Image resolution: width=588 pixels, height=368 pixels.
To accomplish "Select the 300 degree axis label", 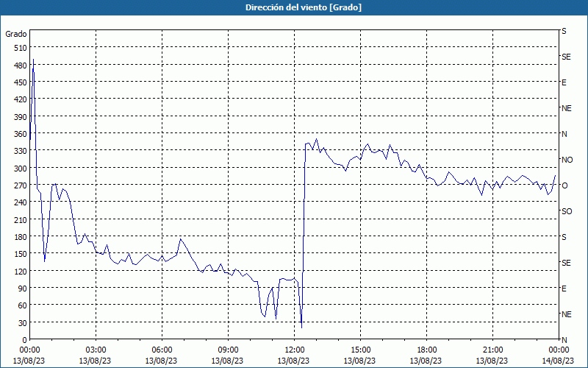I will point(21,169).
